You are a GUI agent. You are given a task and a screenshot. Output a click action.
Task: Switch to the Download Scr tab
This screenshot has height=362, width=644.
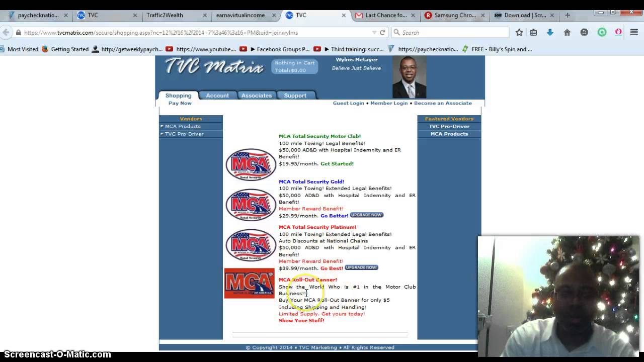pos(523,15)
